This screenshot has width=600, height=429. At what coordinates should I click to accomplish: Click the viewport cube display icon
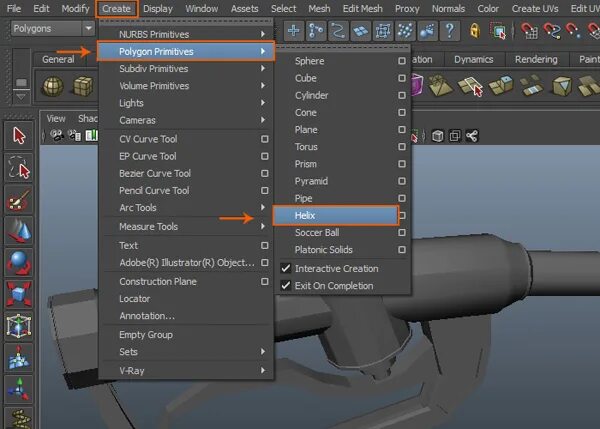(x=437, y=136)
